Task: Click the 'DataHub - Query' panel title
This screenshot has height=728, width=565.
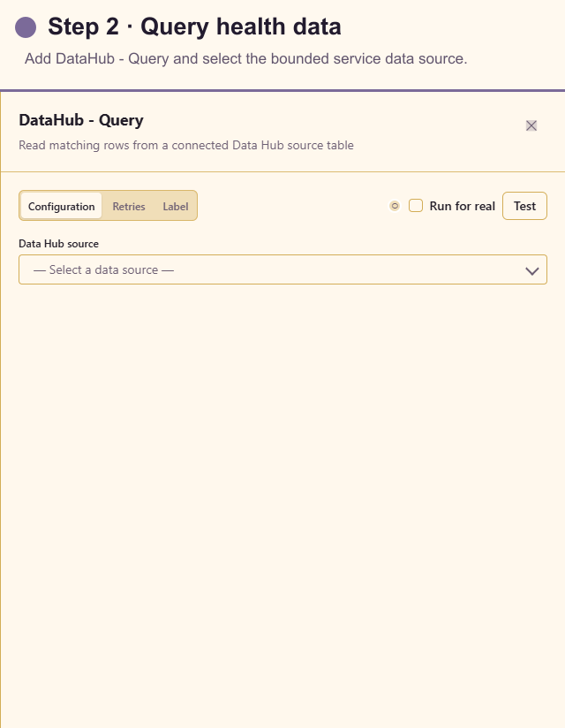Action: (x=81, y=120)
